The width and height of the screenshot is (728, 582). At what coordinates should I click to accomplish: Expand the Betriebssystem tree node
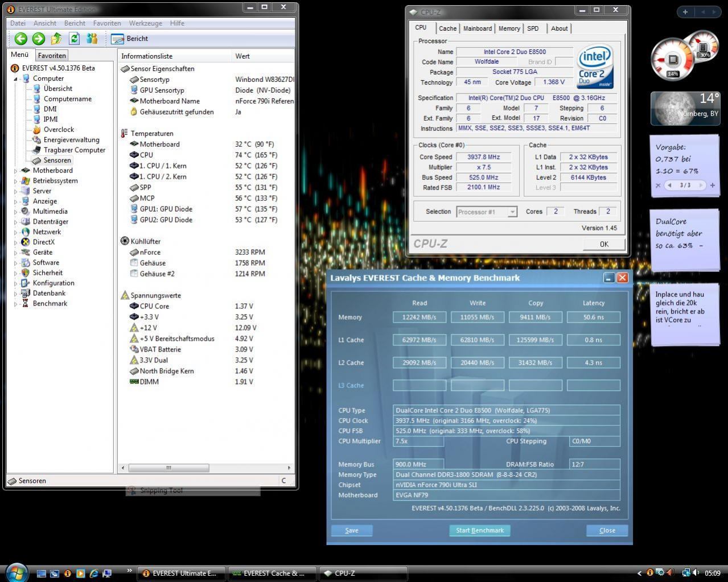(x=16, y=181)
